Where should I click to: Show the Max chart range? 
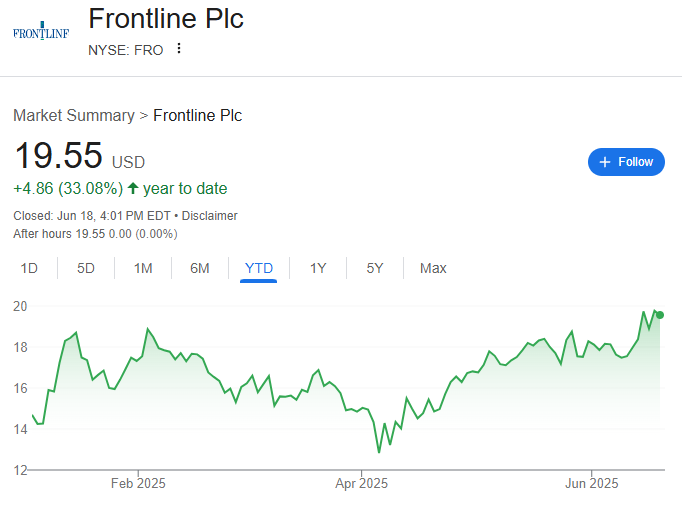pyautogui.click(x=433, y=268)
